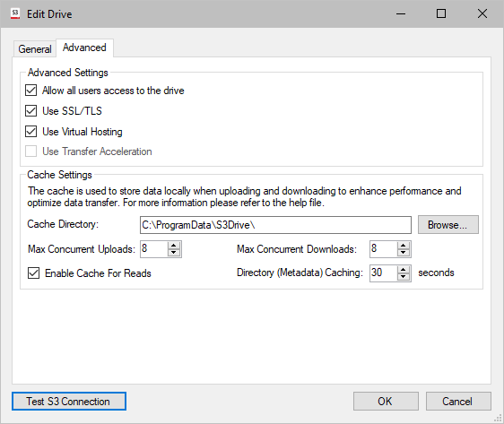504x424 pixels.
Task: Uncheck the Use SSL/TLS checkbox
Action: pyautogui.click(x=30, y=111)
